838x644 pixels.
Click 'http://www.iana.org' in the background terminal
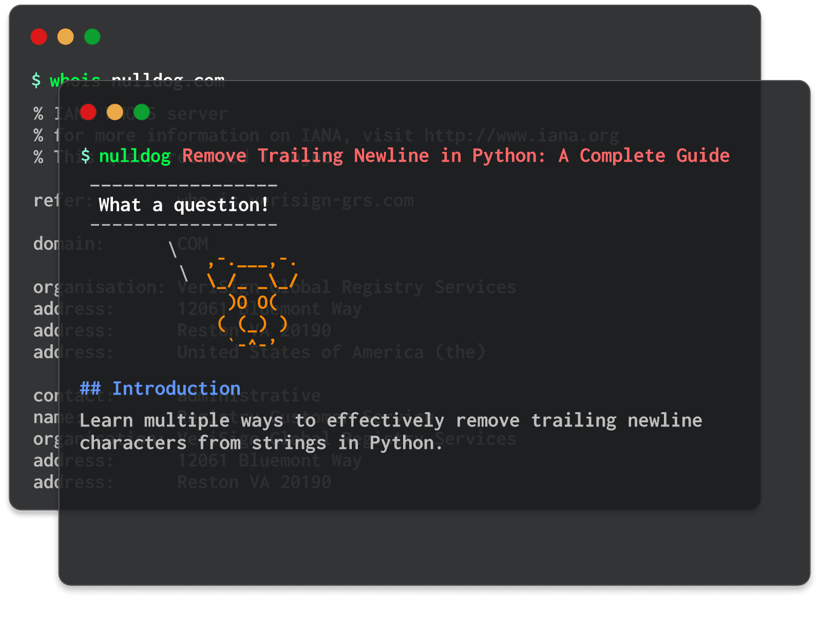pyautogui.click(x=522, y=135)
